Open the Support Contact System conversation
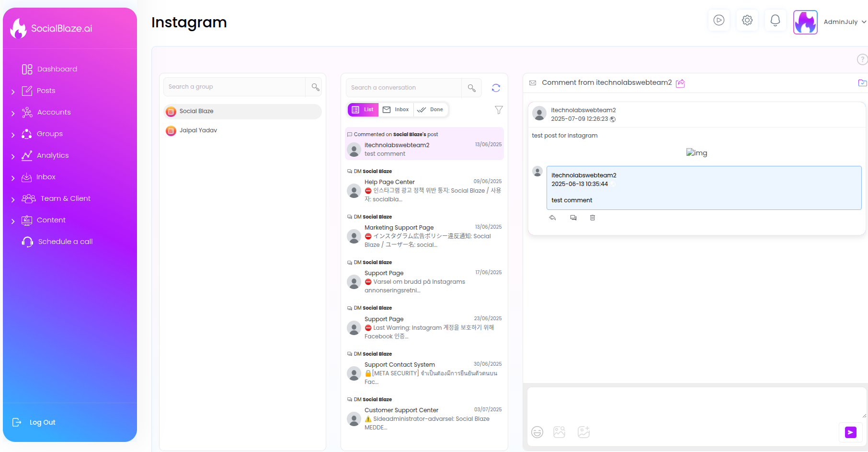Viewport: 868px width, 452px height. coord(424,369)
